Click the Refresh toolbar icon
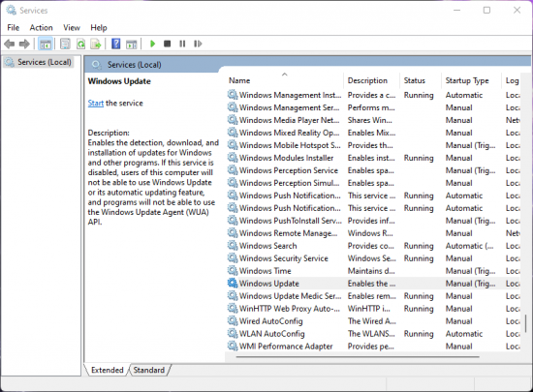The width and height of the screenshot is (533, 392). [80, 44]
